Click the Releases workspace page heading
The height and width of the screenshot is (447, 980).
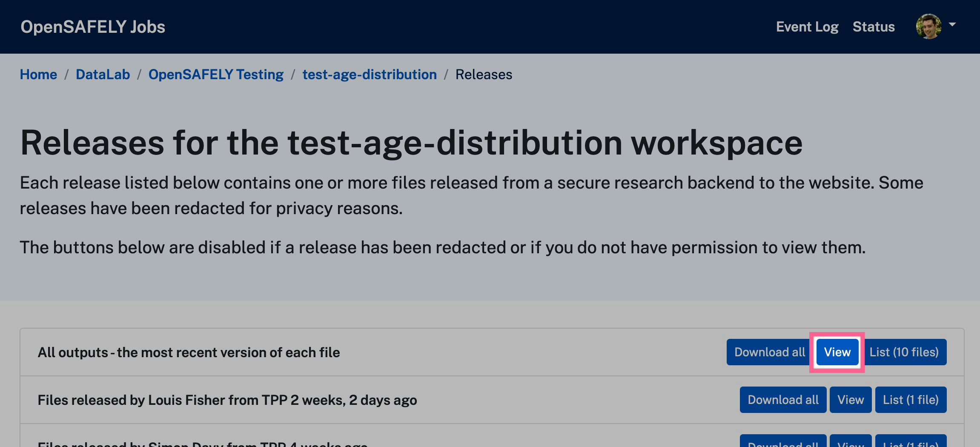(411, 143)
